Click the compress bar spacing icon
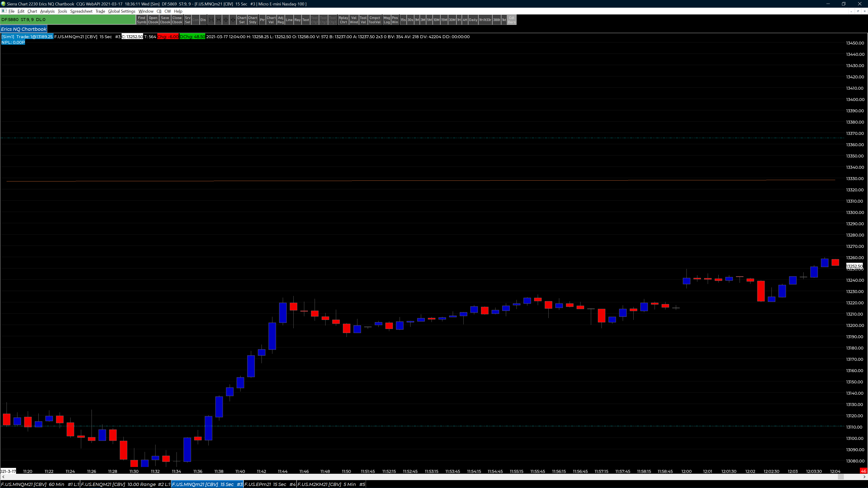868x488 pixels. point(226,20)
